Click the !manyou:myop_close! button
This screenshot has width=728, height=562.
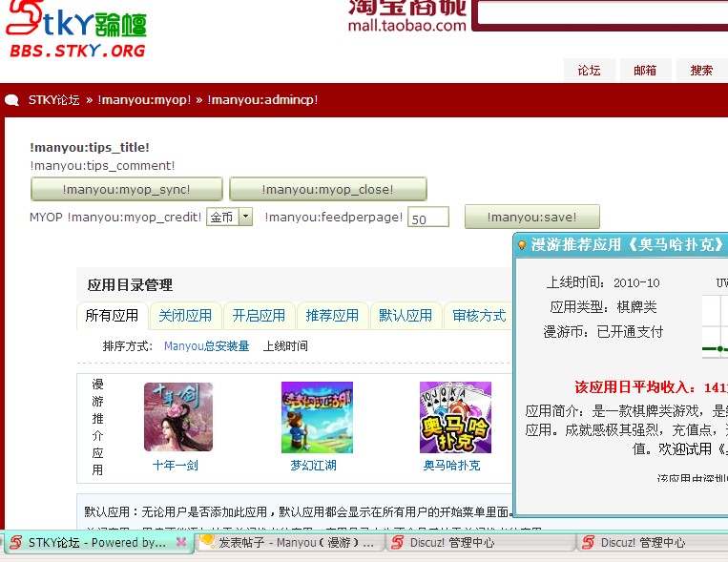pos(328,189)
